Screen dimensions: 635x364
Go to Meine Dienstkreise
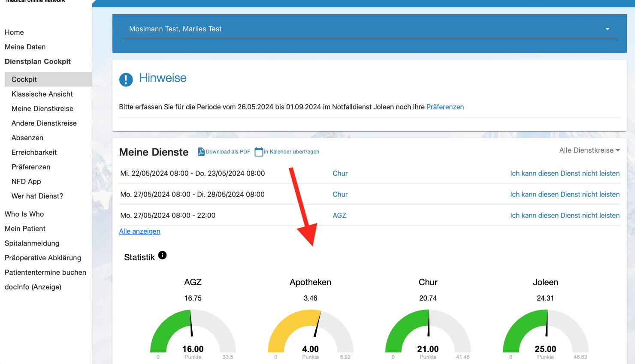pos(42,108)
